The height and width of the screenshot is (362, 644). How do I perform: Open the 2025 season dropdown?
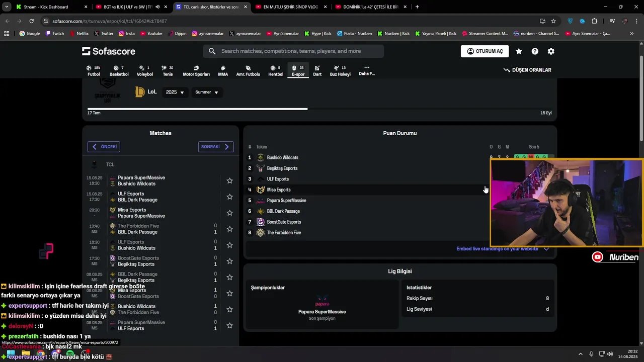175,92
